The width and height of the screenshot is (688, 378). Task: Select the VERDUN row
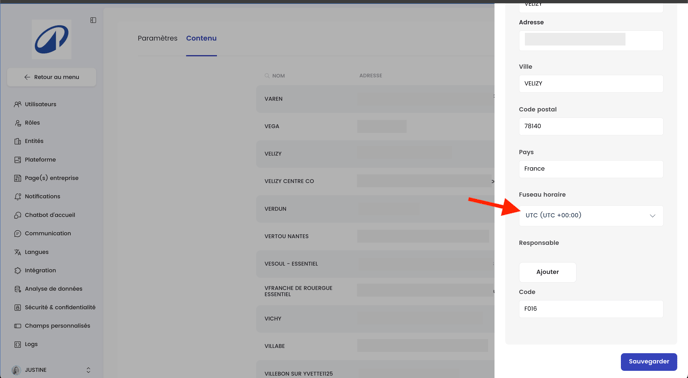(375, 209)
